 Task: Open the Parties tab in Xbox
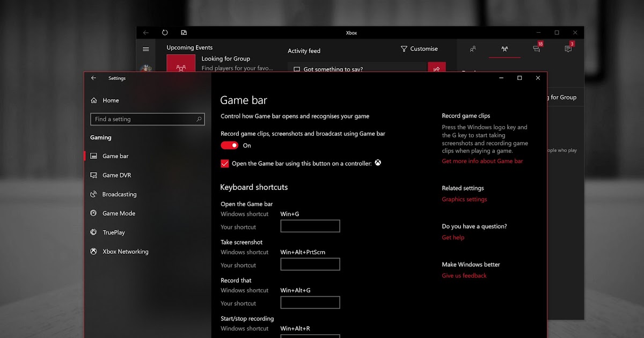(504, 49)
